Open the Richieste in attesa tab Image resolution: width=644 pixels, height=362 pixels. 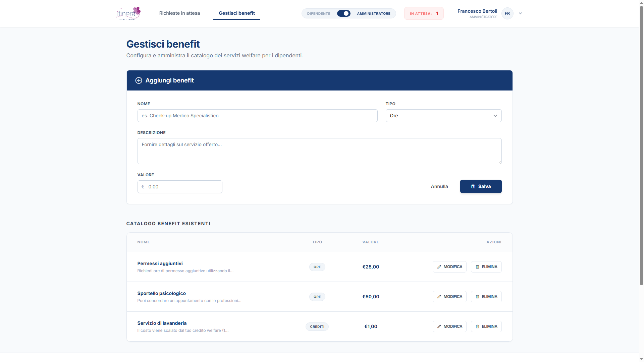pyautogui.click(x=179, y=13)
